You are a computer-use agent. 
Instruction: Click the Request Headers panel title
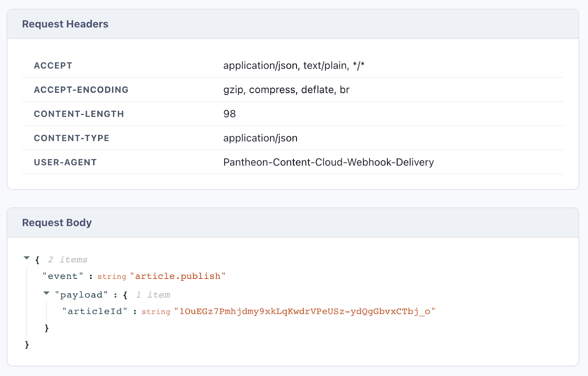point(65,24)
